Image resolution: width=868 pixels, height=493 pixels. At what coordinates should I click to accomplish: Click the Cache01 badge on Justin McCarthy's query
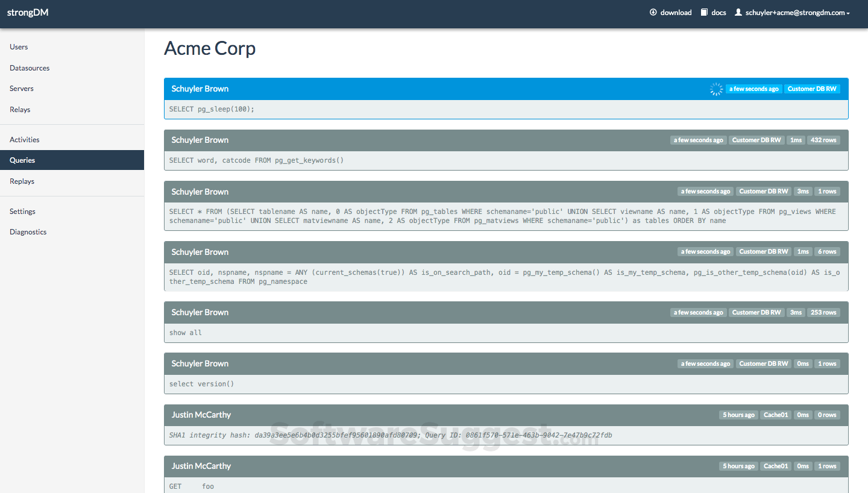775,415
